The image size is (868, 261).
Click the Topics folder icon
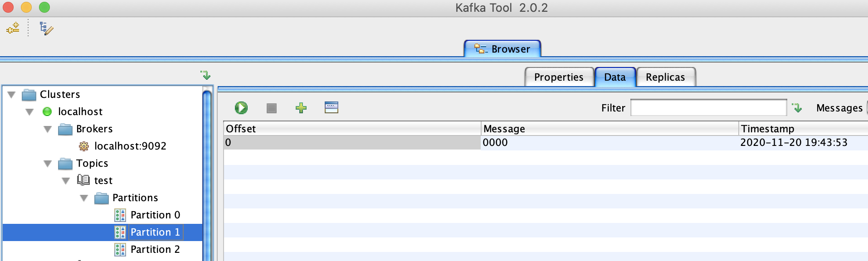pos(65,164)
